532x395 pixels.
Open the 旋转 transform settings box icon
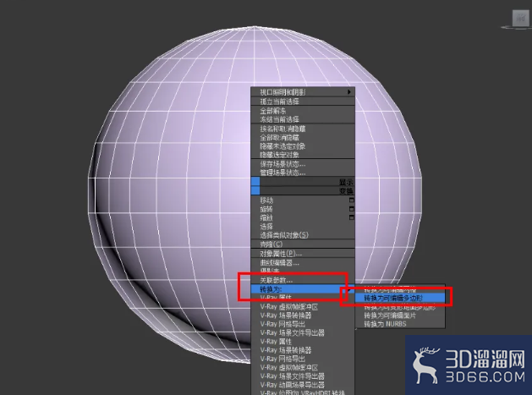point(352,209)
